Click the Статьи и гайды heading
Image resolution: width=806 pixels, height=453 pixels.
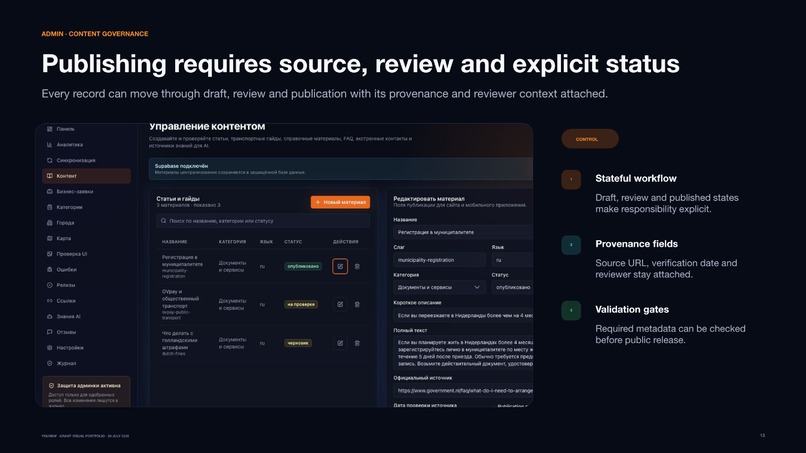pyautogui.click(x=178, y=198)
